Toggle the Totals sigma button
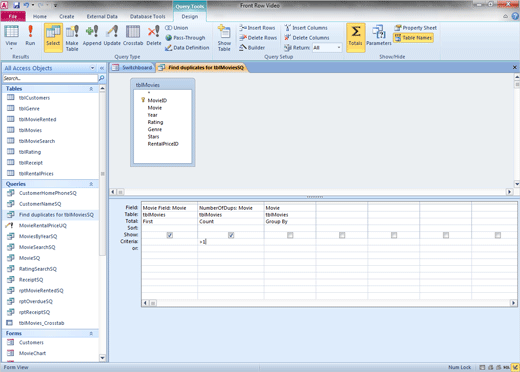520x372 pixels. pyautogui.click(x=356, y=37)
